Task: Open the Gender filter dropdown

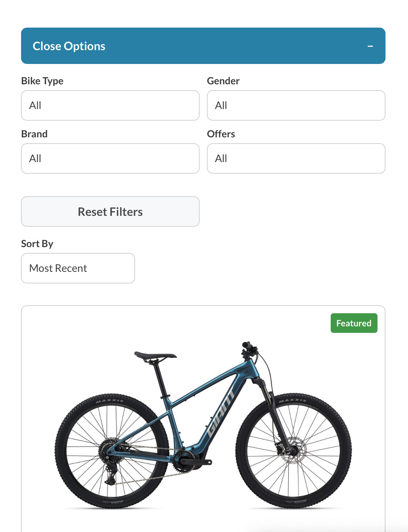Action: pos(296,105)
